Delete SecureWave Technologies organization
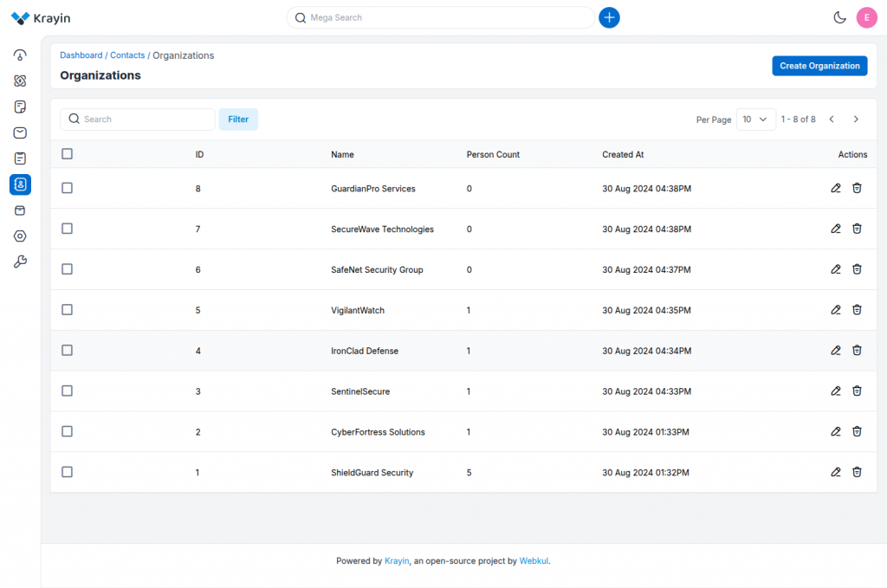 pos(857,229)
